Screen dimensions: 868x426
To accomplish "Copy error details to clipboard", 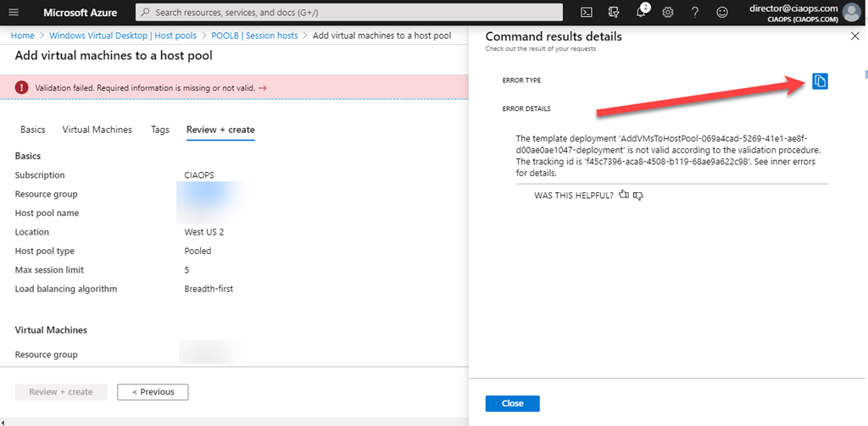I will click(820, 80).
